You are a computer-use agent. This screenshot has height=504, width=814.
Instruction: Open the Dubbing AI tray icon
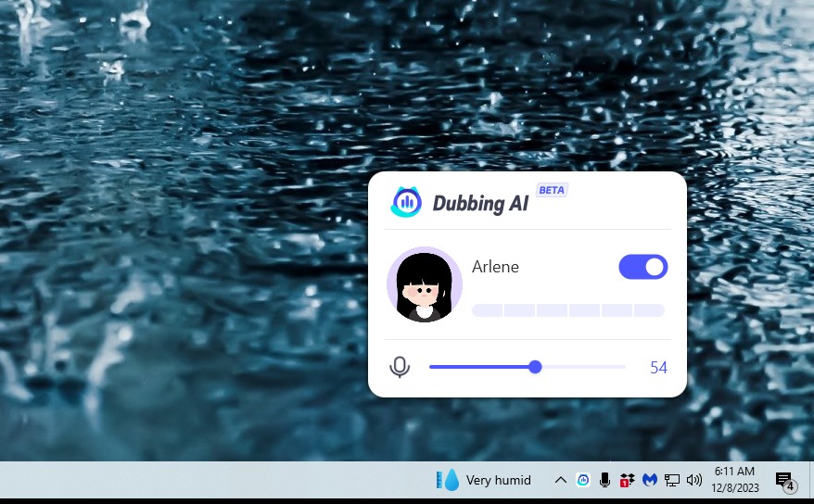[x=582, y=480]
